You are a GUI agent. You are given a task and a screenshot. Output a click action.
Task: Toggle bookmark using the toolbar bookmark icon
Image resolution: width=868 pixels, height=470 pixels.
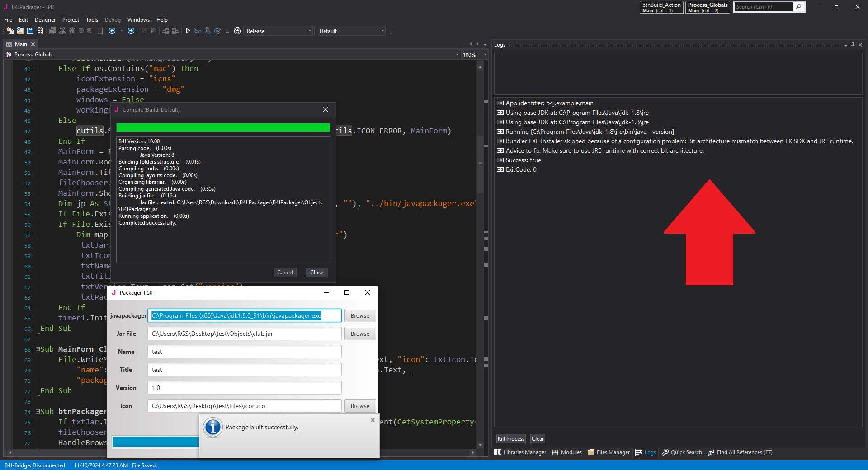pyautogui.click(x=100, y=31)
